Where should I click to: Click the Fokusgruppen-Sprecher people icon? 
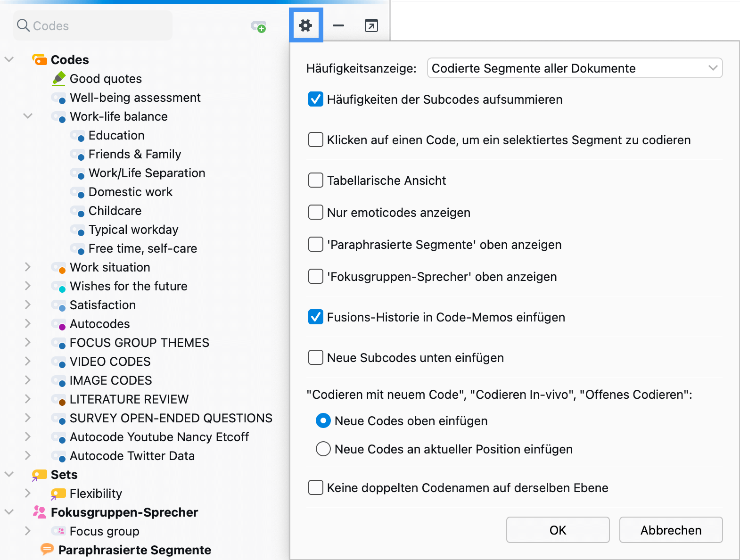point(39,512)
